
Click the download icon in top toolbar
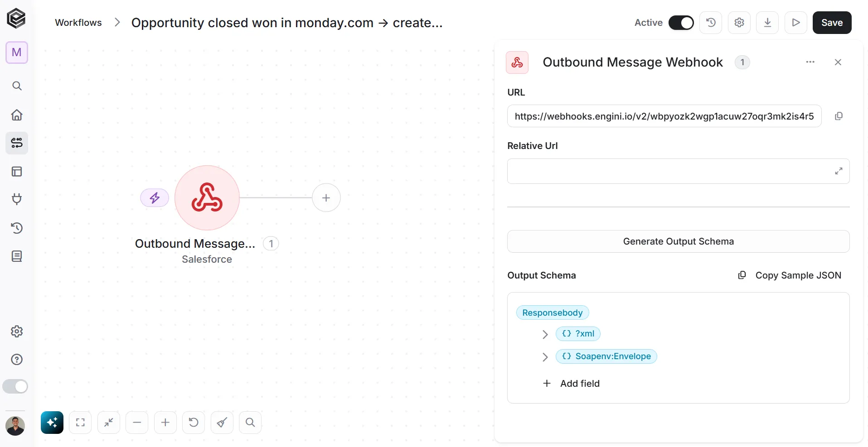pos(767,23)
